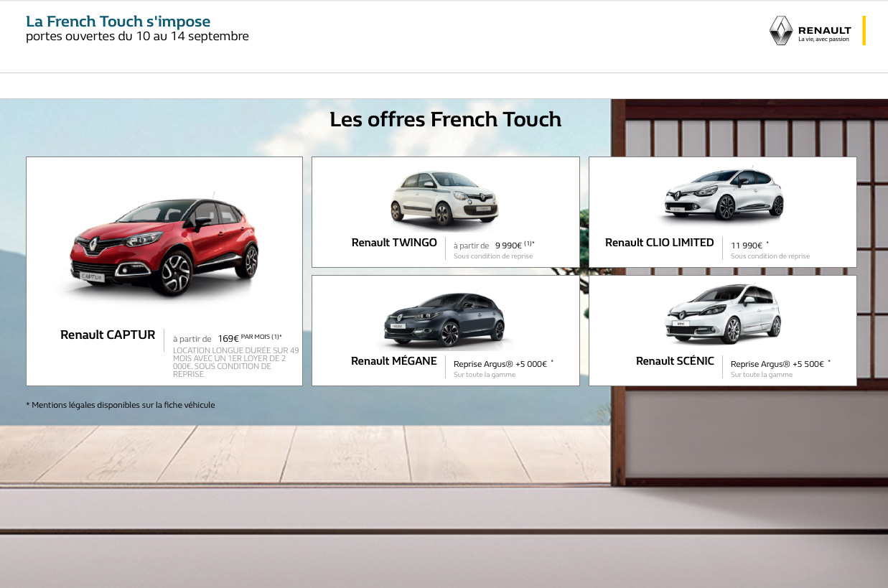Click the Renault diamond logo icon
This screenshot has width=888, height=588.
(780, 31)
